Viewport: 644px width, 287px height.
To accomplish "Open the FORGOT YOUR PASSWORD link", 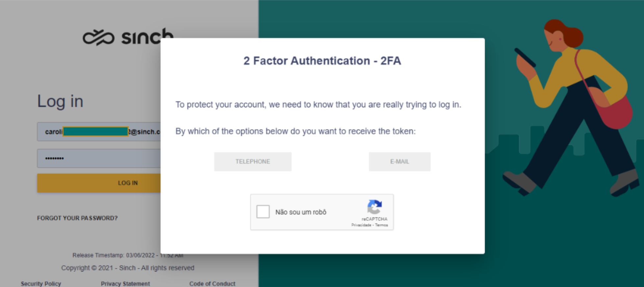I will [x=77, y=218].
